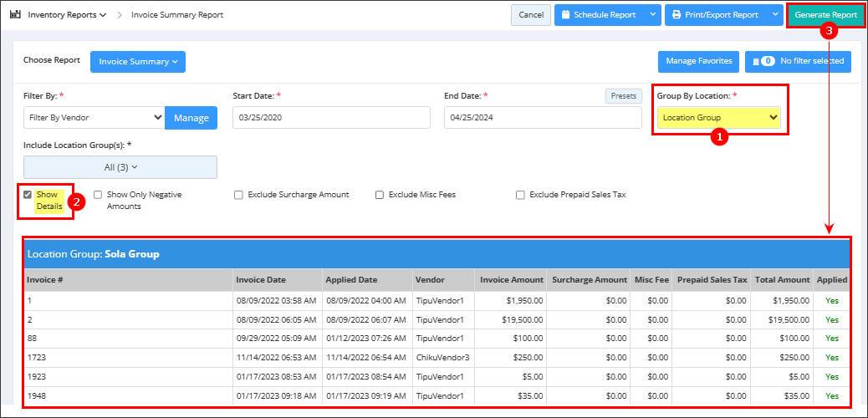Open the Inventory Reports breadcrumb menu
This screenshot has width=868, height=418.
(x=67, y=15)
